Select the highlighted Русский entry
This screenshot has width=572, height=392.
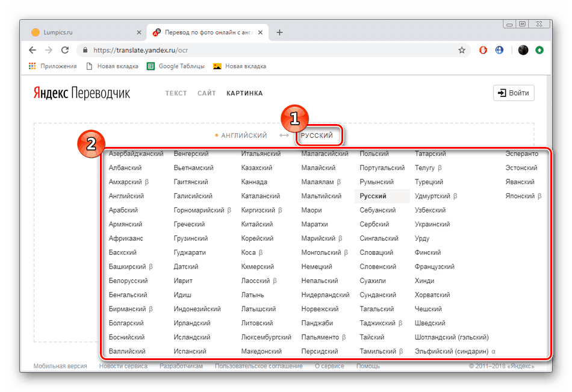(382, 196)
